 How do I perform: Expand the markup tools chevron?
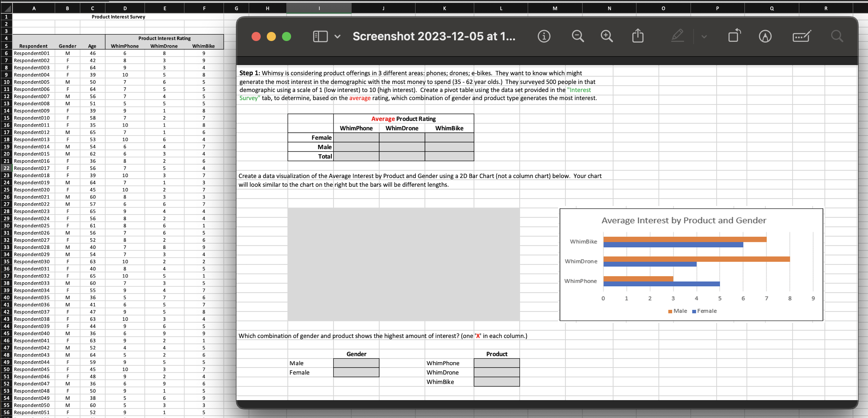point(704,36)
